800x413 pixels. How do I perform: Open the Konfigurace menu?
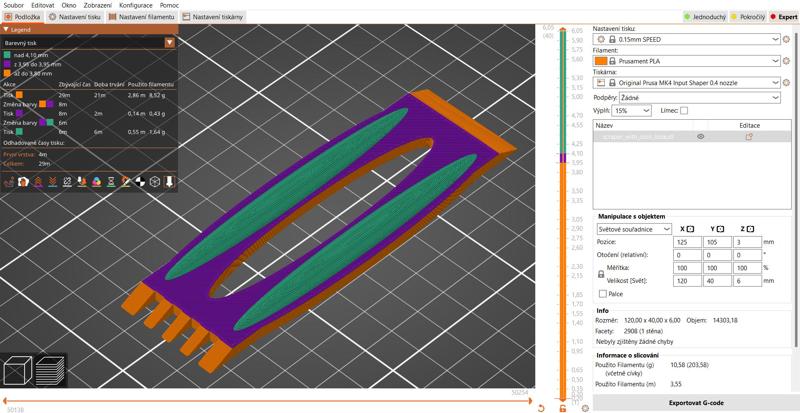click(135, 5)
